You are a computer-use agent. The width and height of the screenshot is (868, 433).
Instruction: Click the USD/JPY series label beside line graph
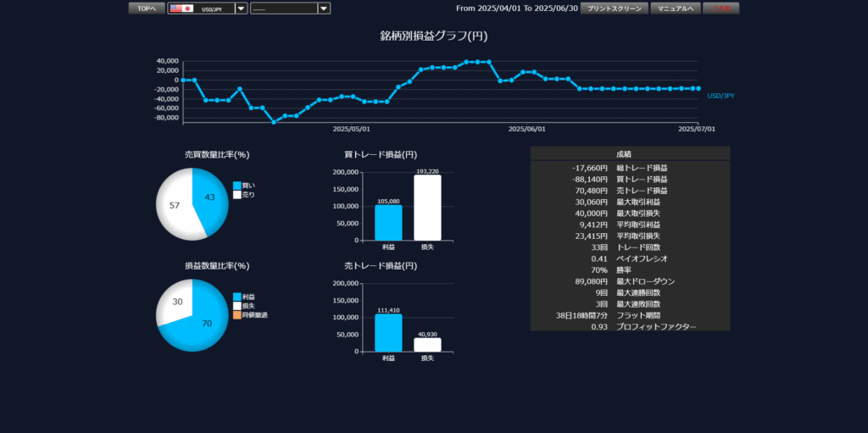click(x=721, y=96)
